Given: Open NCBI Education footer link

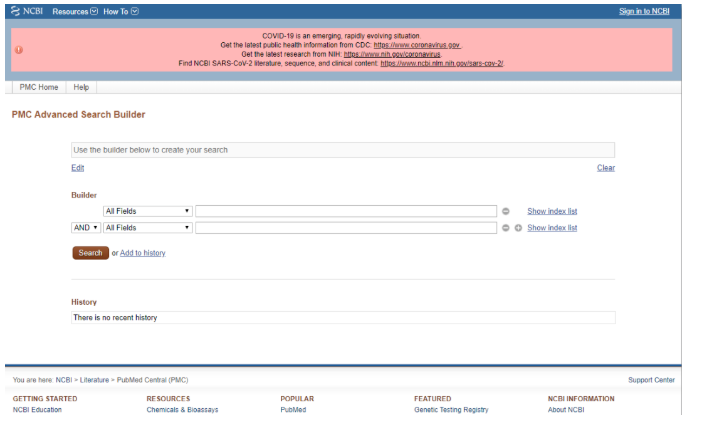Looking at the screenshot, I should [x=37, y=409].
